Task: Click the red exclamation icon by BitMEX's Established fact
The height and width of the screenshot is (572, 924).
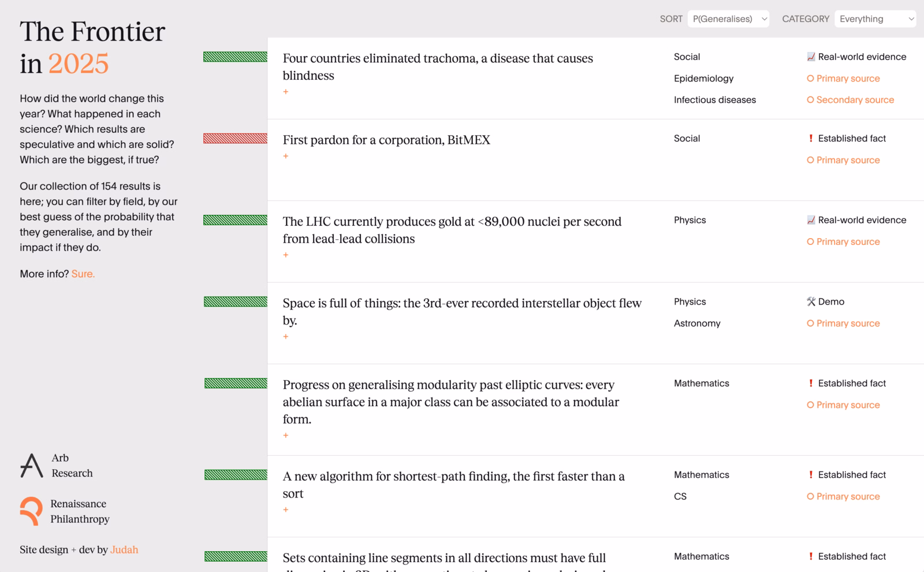Action: (811, 138)
